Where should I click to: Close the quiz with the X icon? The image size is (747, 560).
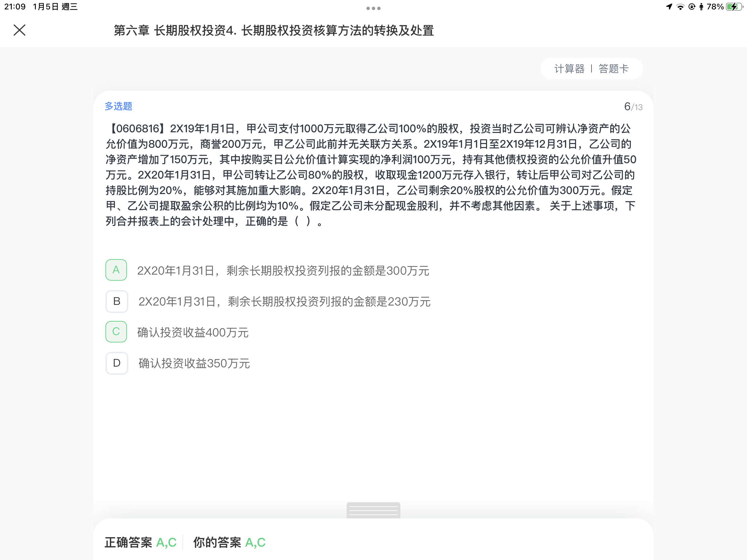pos(19,30)
